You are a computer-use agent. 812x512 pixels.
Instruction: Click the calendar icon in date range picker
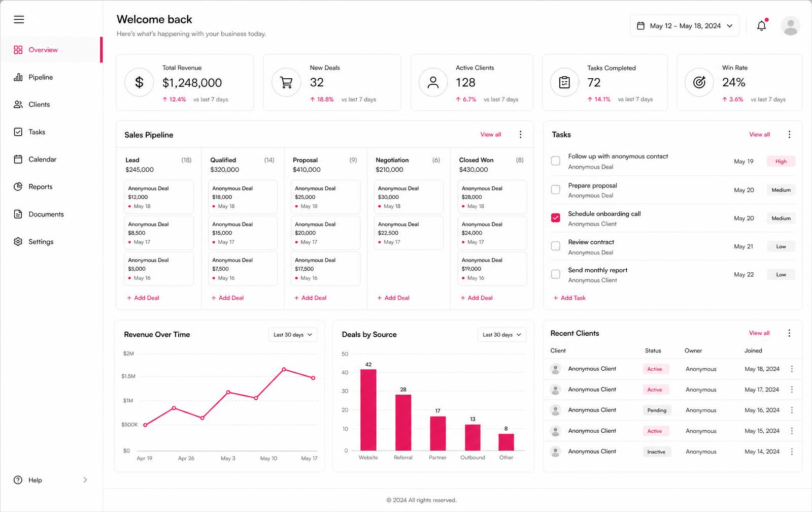(x=640, y=26)
